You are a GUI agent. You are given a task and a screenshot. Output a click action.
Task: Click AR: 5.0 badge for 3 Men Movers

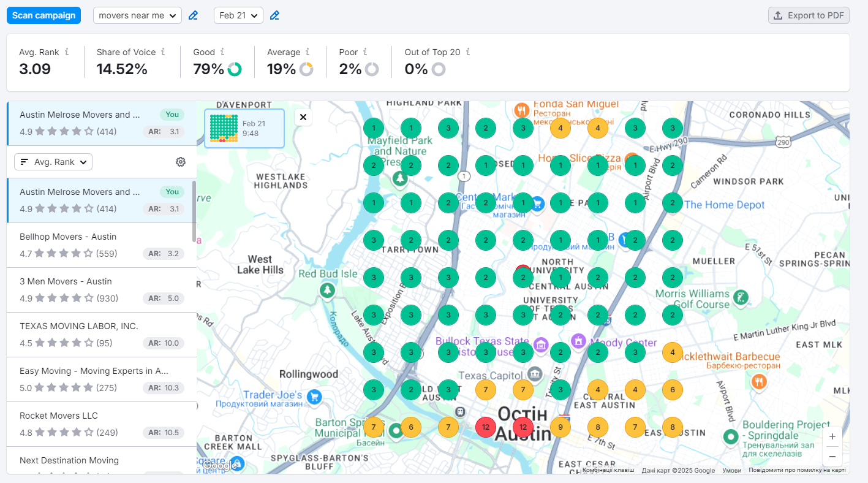pos(164,299)
